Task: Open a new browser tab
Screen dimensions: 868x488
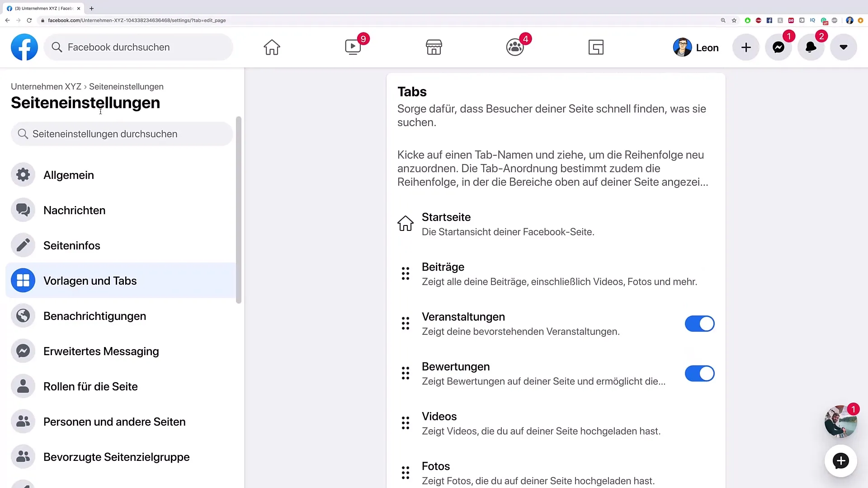Action: point(91,8)
